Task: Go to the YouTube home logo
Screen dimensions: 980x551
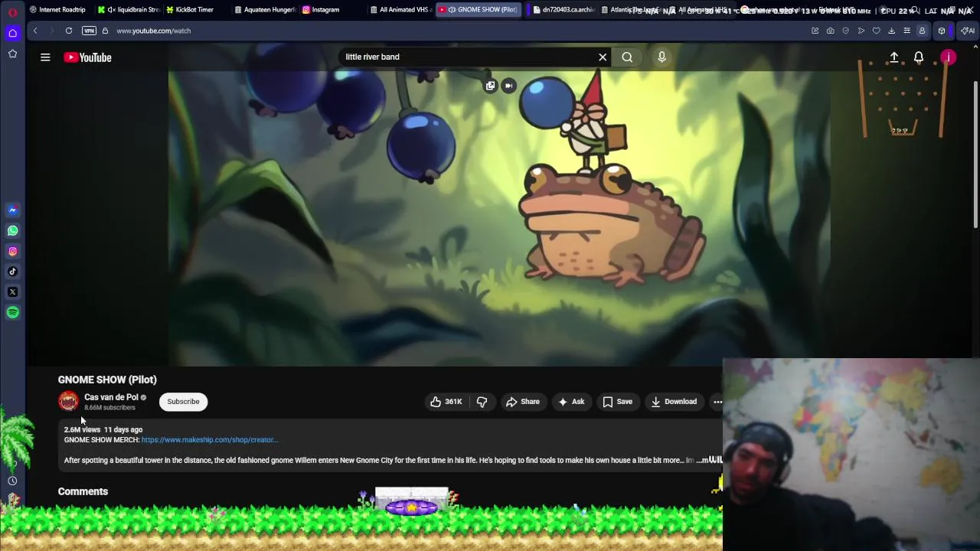Action: pos(87,57)
